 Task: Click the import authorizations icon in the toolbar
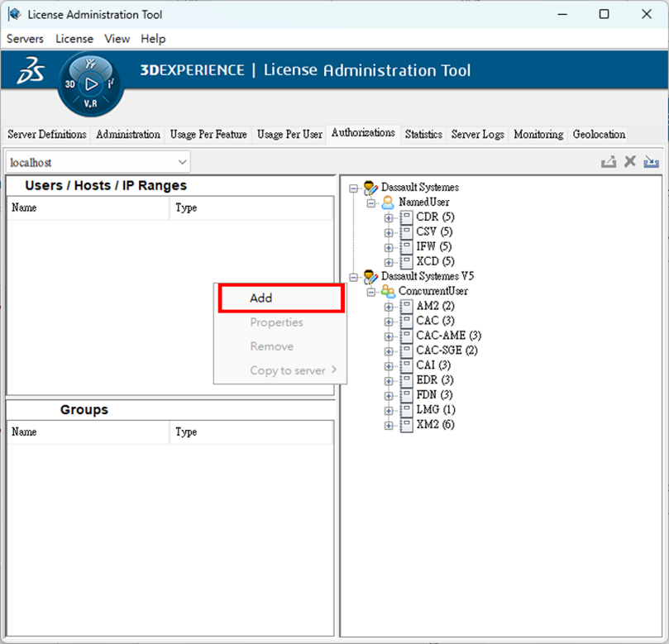651,162
